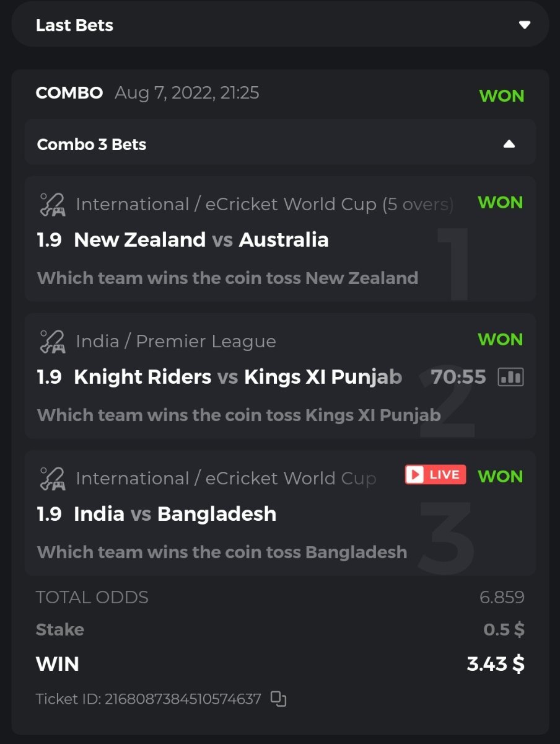The image size is (560, 744).
Task: Collapse the Last Bets dropdown arrow
Action: tap(525, 25)
